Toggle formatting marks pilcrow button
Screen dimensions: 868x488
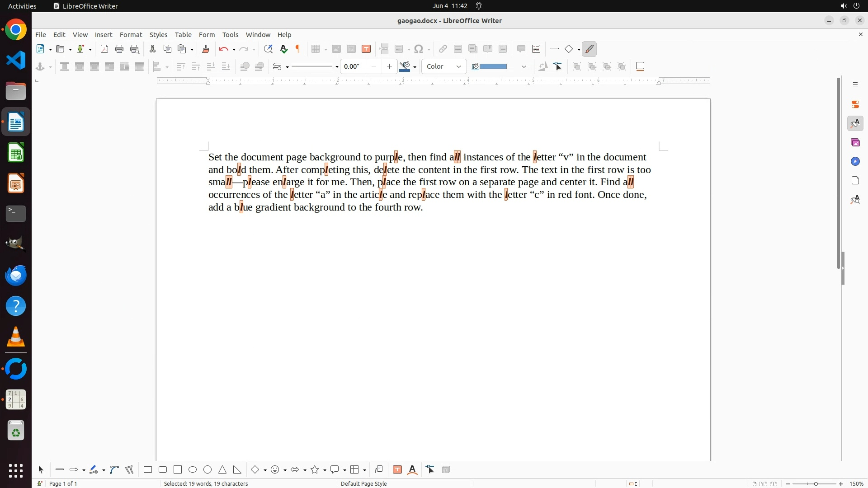click(298, 49)
